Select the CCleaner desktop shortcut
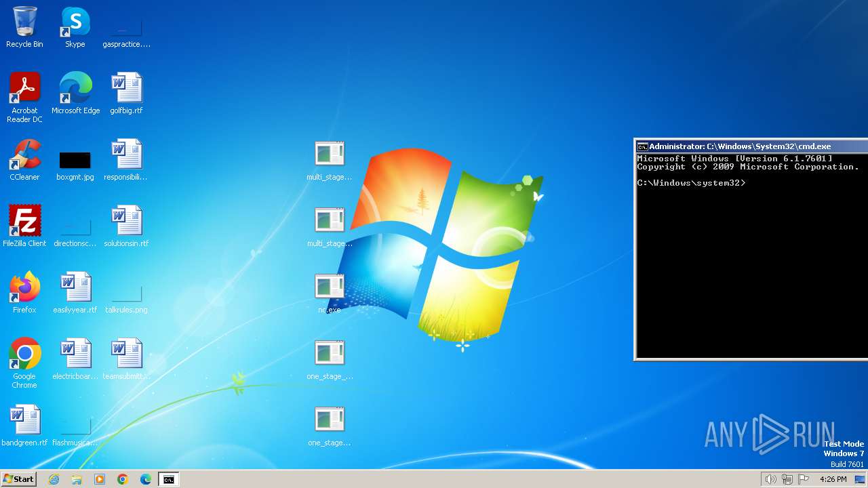 coord(24,160)
